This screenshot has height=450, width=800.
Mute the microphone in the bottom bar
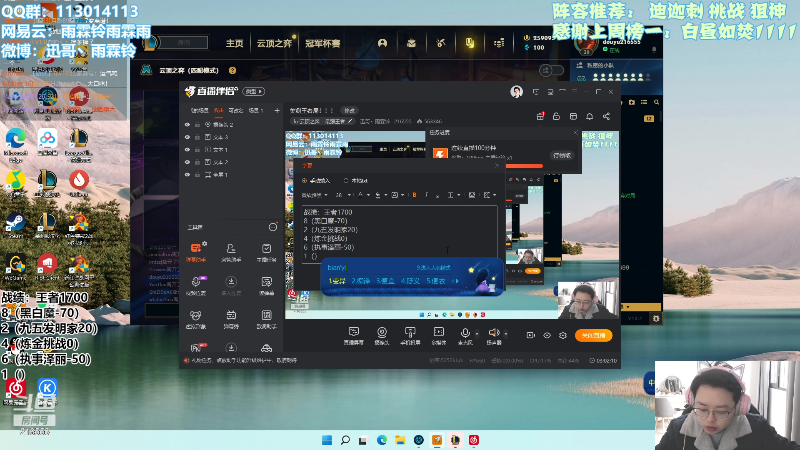tap(465, 336)
